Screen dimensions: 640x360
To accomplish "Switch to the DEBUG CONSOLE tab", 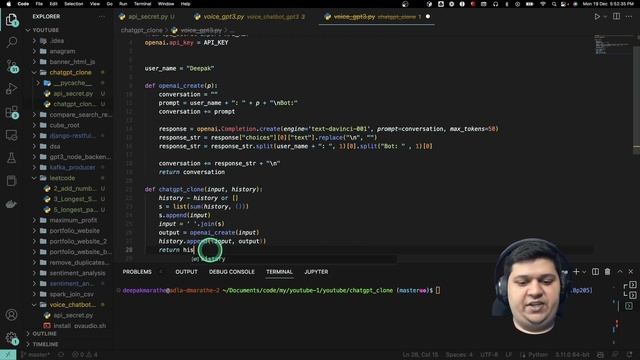I will pyautogui.click(x=231, y=272).
